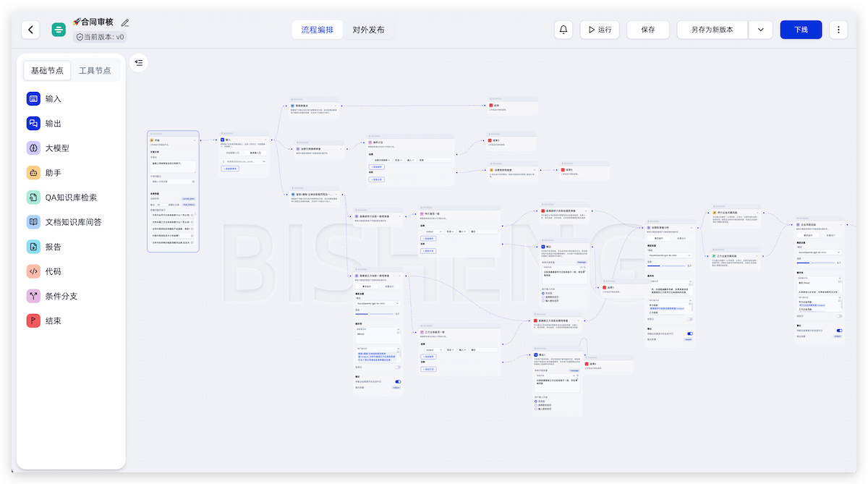Screen dimensions: 868x484
Task: Click the 下线 button
Action: click(x=801, y=30)
